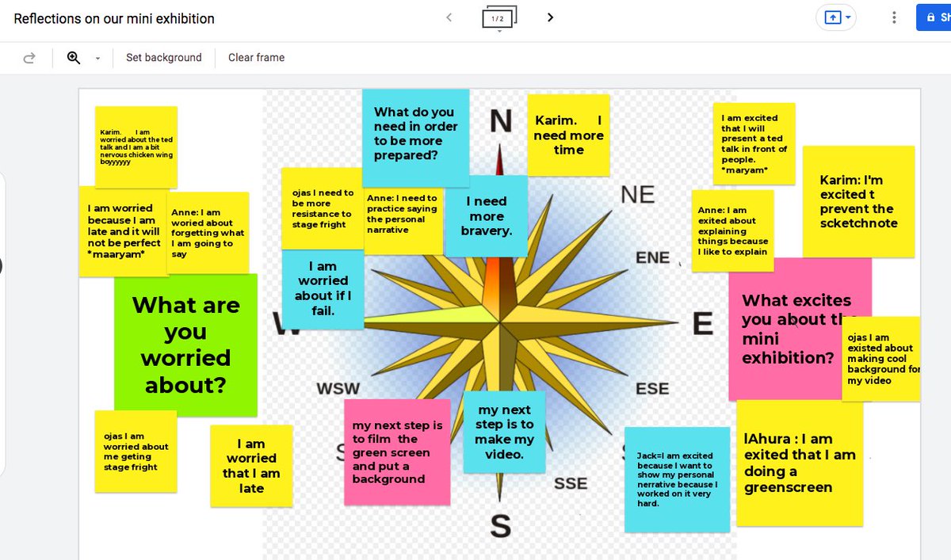Click the blue Share button
The width and height of the screenshot is (951, 560).
(934, 17)
